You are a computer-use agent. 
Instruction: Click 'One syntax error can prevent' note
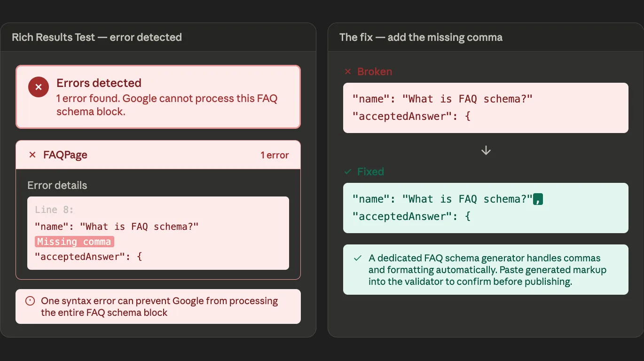(x=159, y=306)
